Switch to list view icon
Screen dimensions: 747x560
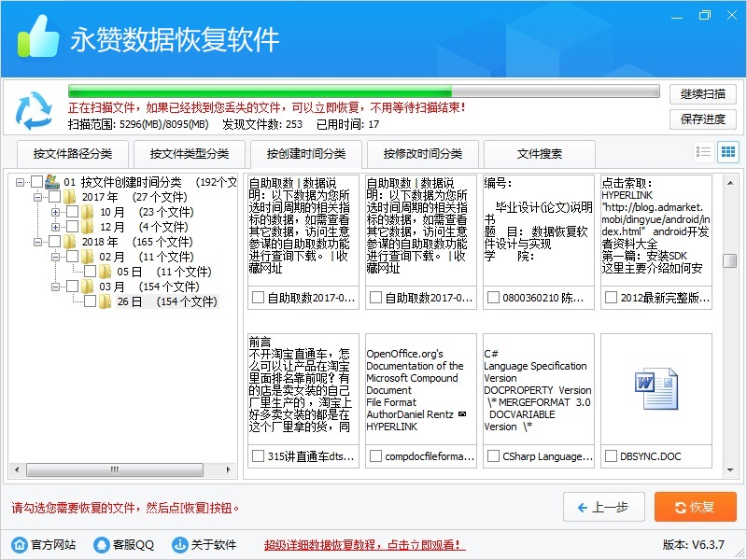tap(704, 152)
